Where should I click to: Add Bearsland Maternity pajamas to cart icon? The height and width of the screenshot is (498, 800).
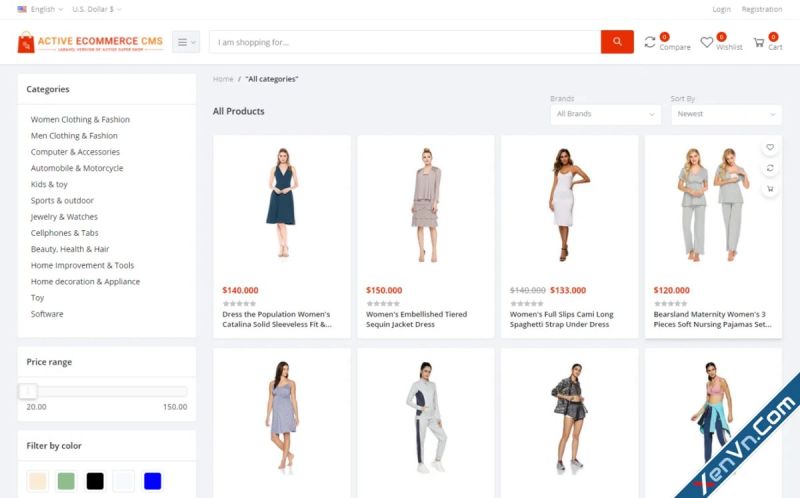click(770, 189)
